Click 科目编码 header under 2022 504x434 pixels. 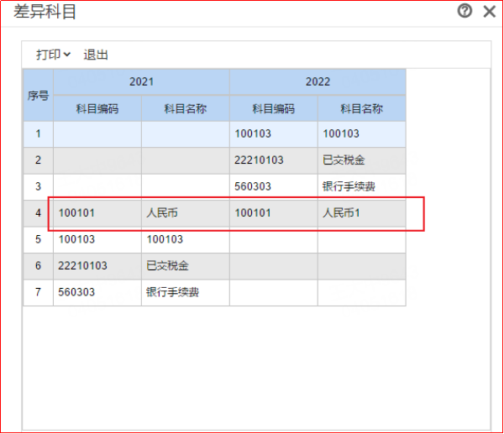coord(274,108)
